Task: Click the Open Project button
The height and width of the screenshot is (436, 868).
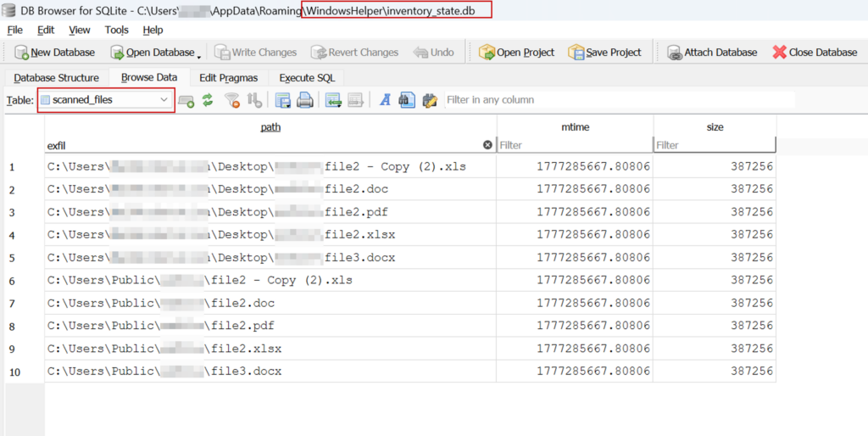Action: [x=516, y=53]
